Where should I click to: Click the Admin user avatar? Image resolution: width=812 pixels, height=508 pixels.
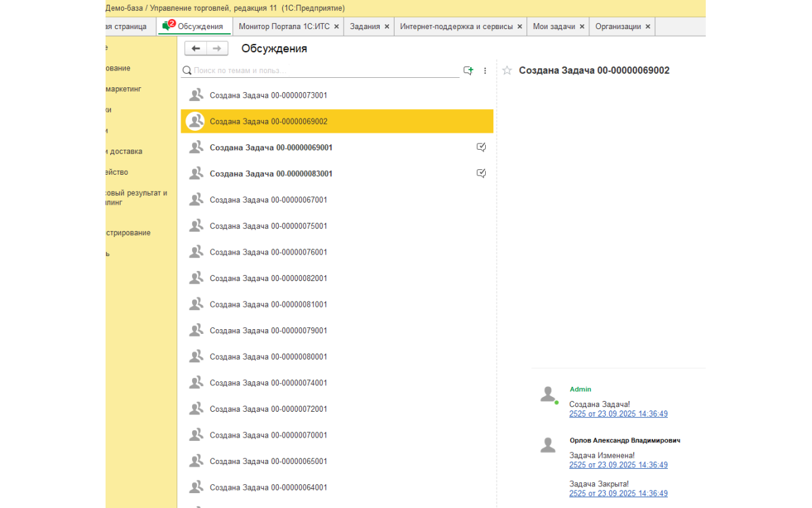548,394
